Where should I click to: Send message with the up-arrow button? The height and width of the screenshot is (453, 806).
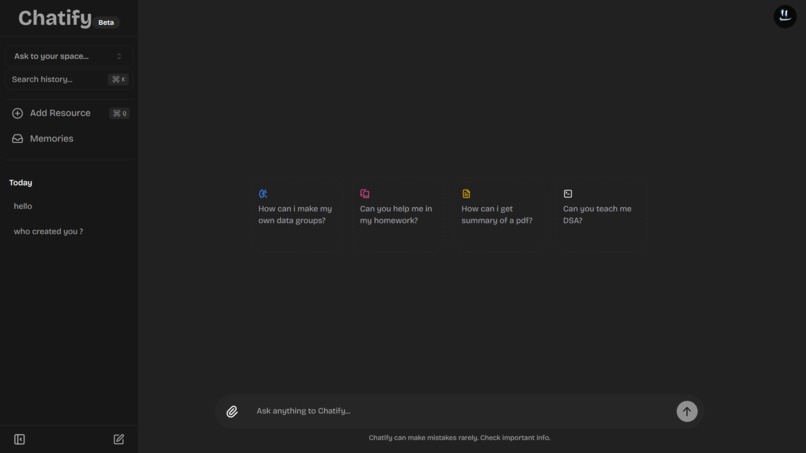(687, 411)
